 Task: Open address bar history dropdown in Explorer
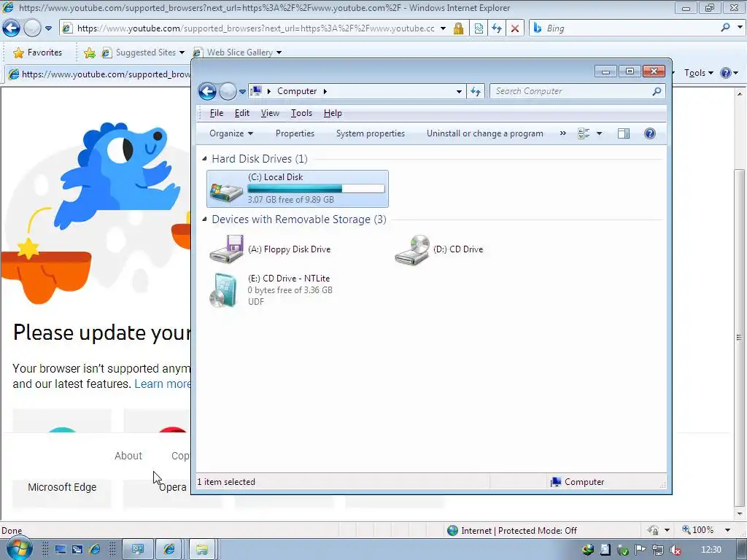click(459, 91)
